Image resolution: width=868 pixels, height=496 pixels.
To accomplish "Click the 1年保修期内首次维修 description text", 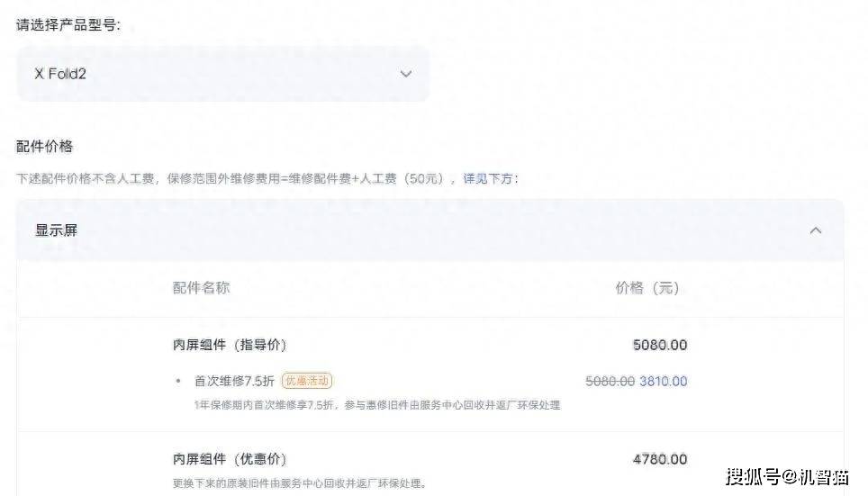I will point(377,405).
